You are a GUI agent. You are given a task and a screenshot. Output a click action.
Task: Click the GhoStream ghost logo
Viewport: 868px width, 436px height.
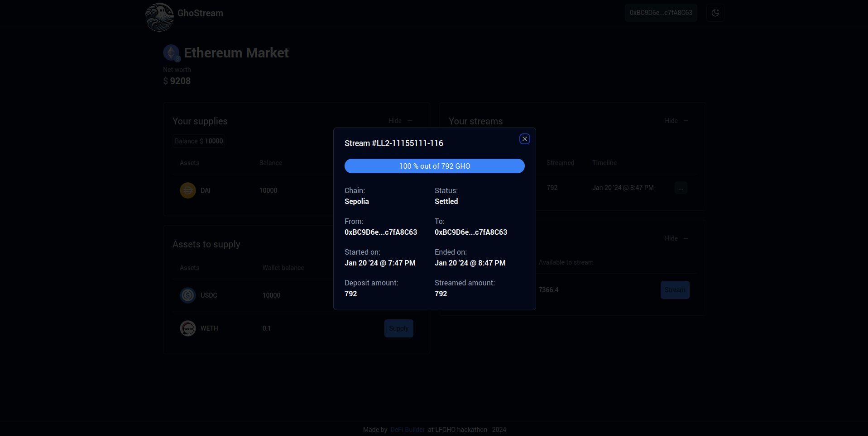click(159, 17)
